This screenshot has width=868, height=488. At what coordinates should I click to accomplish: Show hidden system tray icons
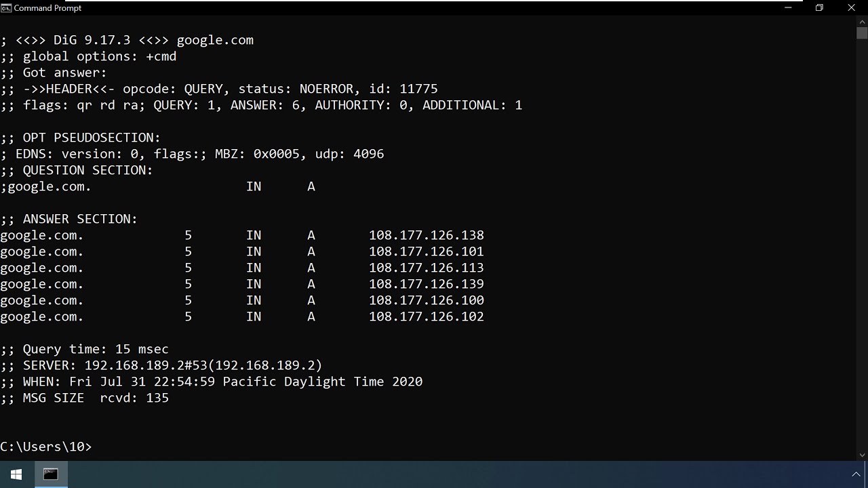856,474
